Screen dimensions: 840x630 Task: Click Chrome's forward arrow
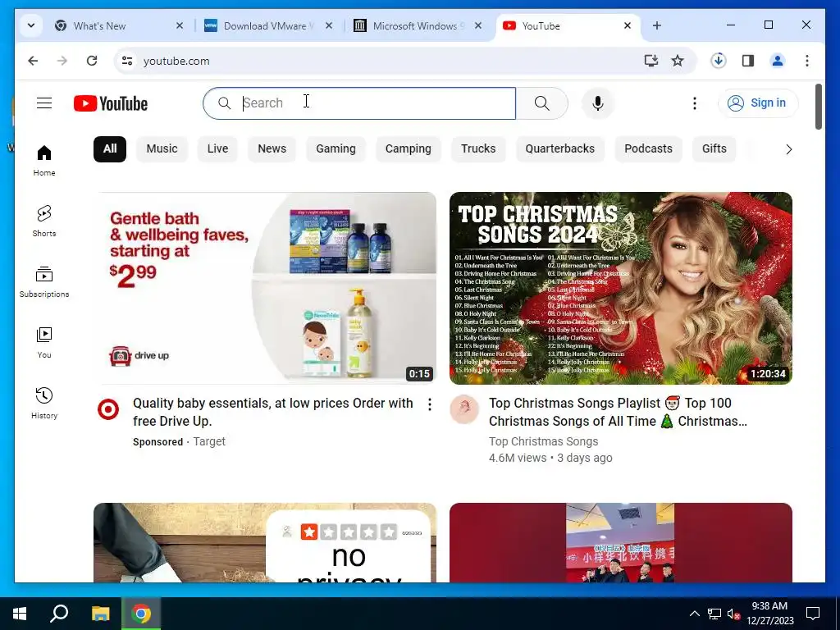pos(62,61)
